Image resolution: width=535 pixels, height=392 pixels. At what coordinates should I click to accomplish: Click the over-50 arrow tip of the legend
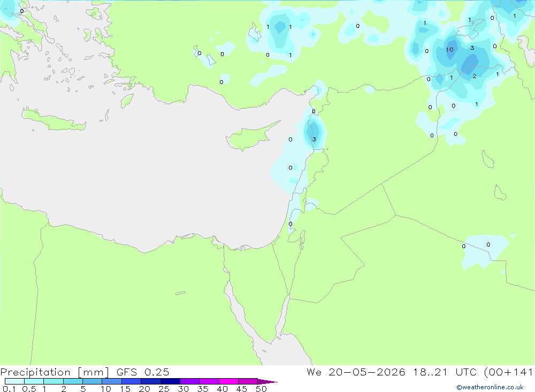pos(267,381)
